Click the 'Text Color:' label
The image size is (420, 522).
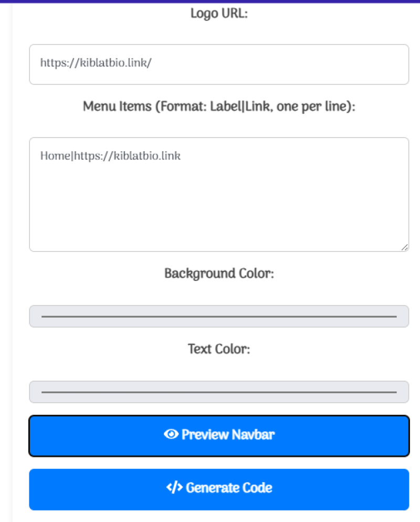pyautogui.click(x=219, y=349)
